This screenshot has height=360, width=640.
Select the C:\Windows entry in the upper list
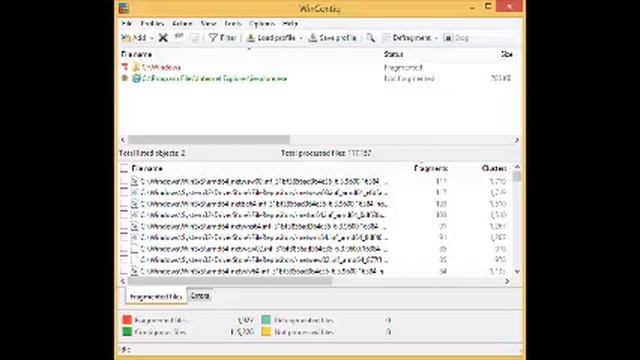pos(161,67)
